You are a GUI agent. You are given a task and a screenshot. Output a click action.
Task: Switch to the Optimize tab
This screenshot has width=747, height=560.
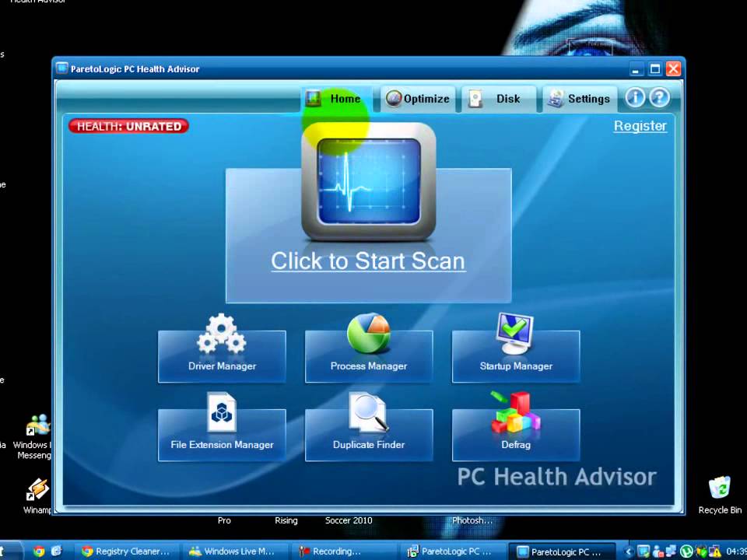418,99
